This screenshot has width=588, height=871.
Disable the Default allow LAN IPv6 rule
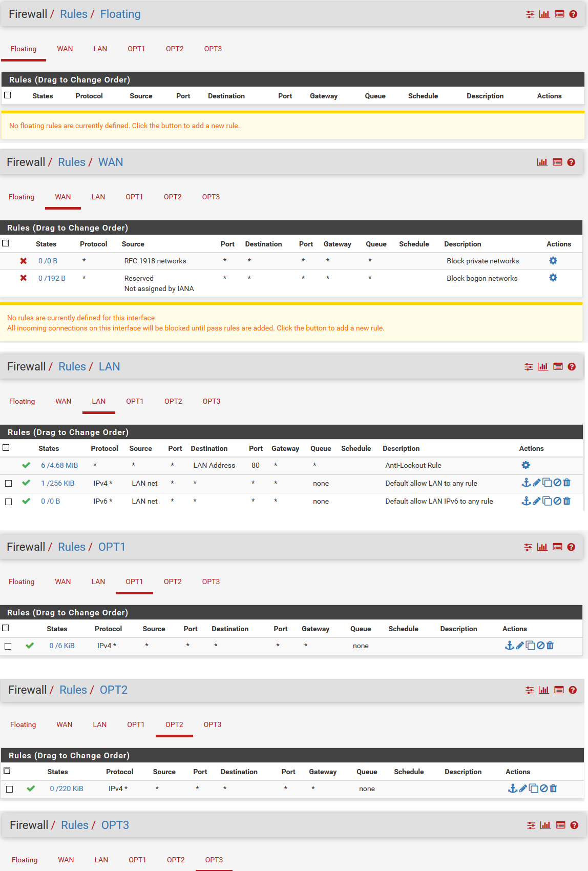coord(557,501)
